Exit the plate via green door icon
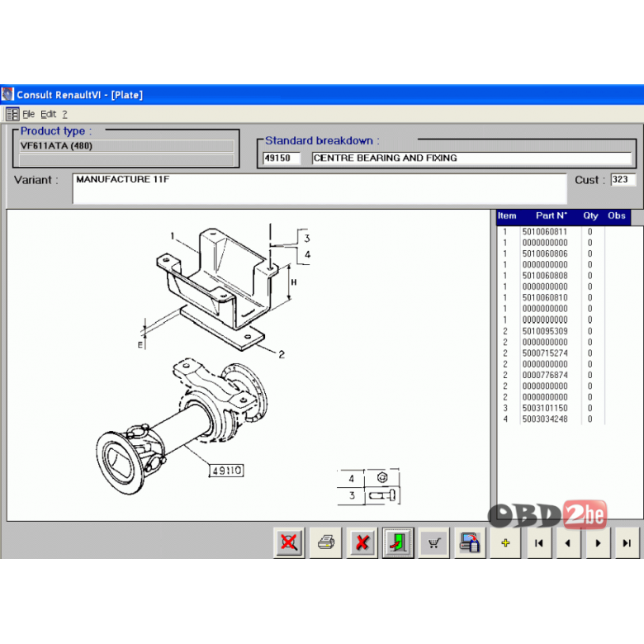The height and width of the screenshot is (644, 644). pyautogui.click(x=398, y=542)
